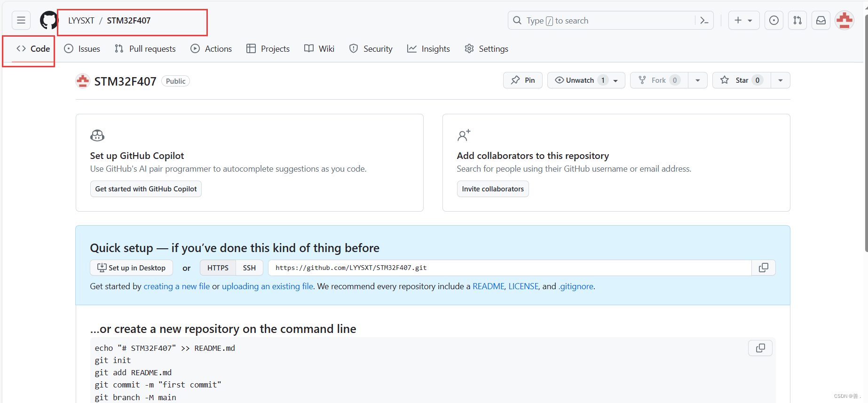
Task: Click the Fork button
Action: pyautogui.click(x=659, y=80)
